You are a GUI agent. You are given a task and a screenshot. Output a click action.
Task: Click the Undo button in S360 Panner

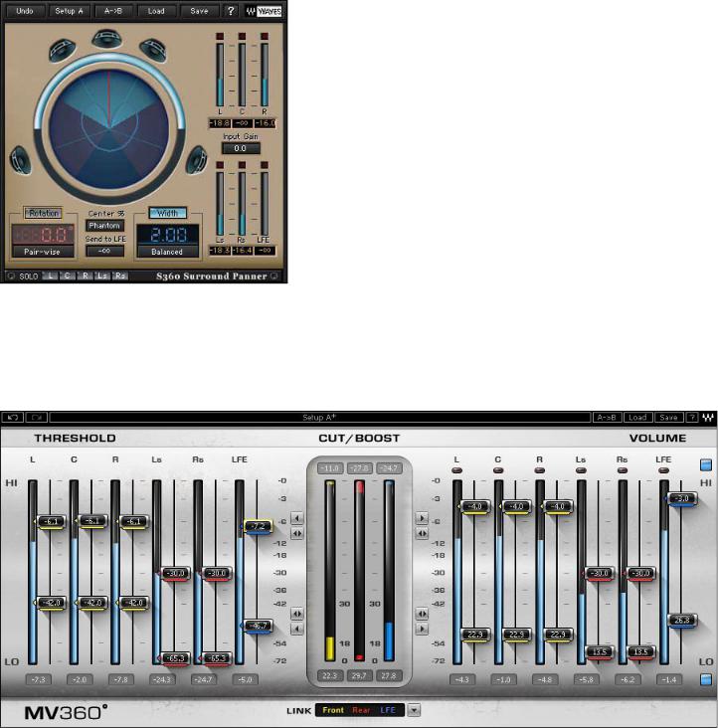[x=25, y=11]
